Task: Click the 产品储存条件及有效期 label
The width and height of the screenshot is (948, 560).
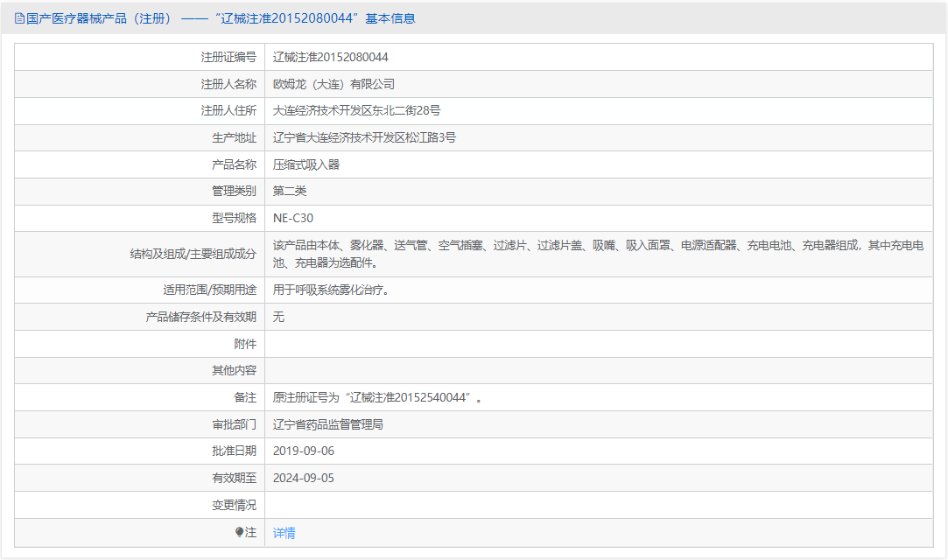Action: (x=200, y=317)
